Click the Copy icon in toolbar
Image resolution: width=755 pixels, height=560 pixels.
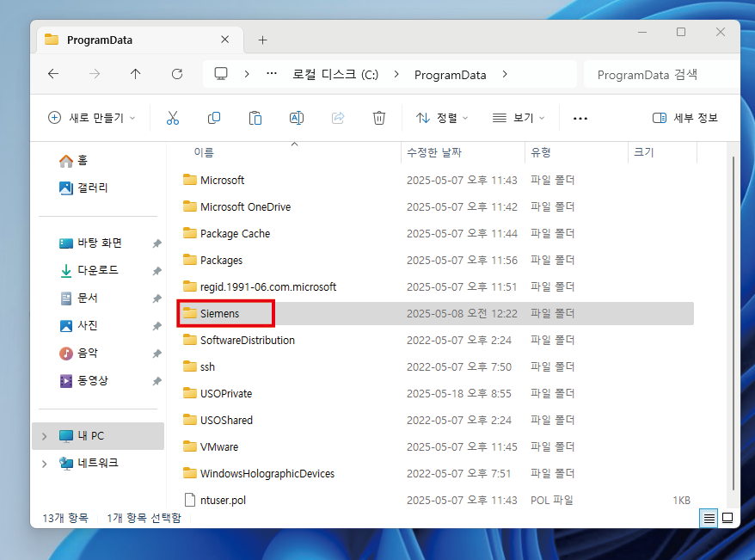(x=214, y=118)
